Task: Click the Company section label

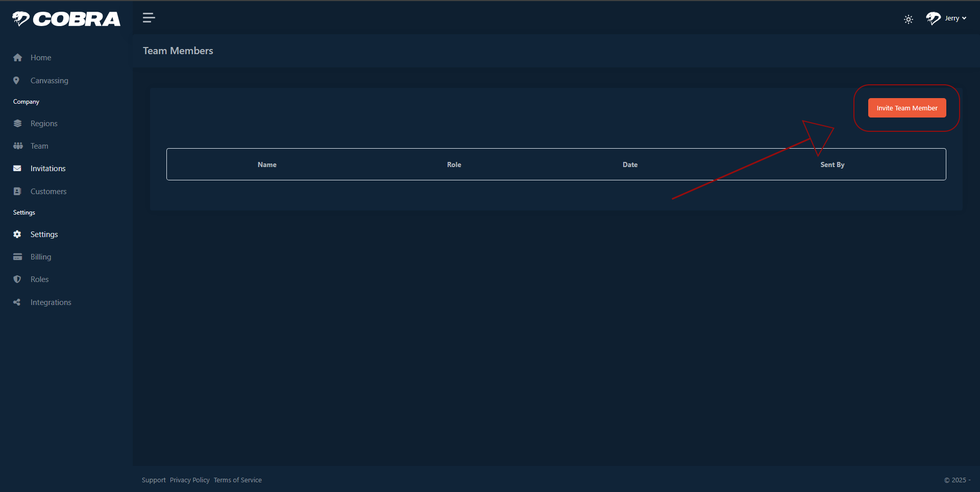Action: 26,102
